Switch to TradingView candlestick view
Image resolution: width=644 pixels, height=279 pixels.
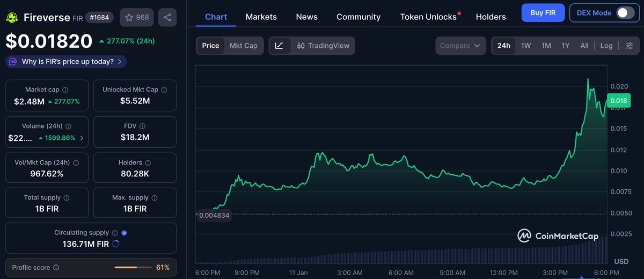[323, 46]
